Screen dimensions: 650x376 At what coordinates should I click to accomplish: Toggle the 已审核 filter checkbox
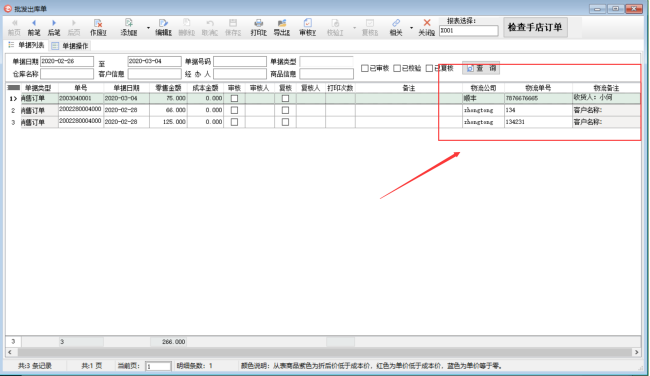365,68
